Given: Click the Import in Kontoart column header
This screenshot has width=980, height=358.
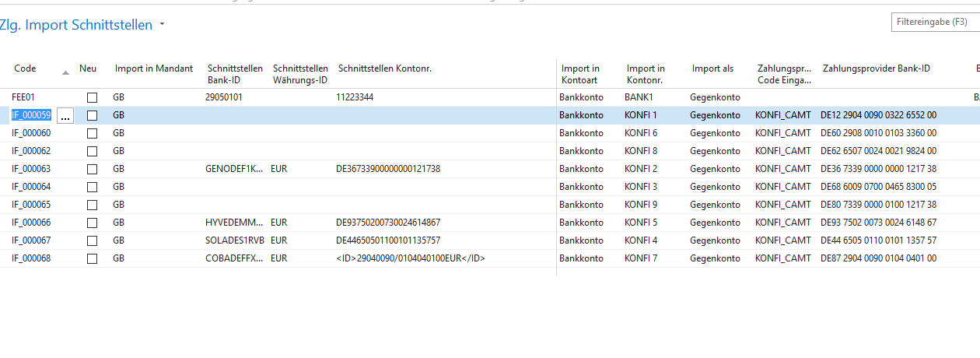Looking at the screenshot, I should [580, 74].
